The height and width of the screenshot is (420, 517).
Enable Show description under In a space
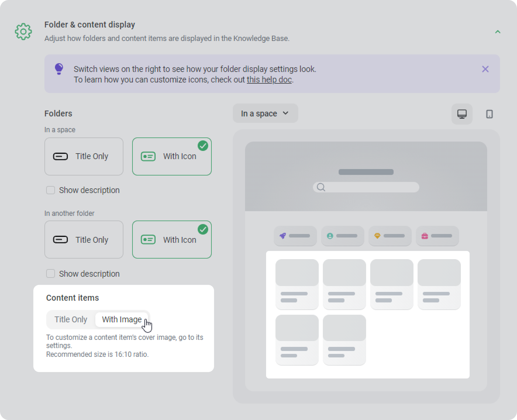coord(51,190)
